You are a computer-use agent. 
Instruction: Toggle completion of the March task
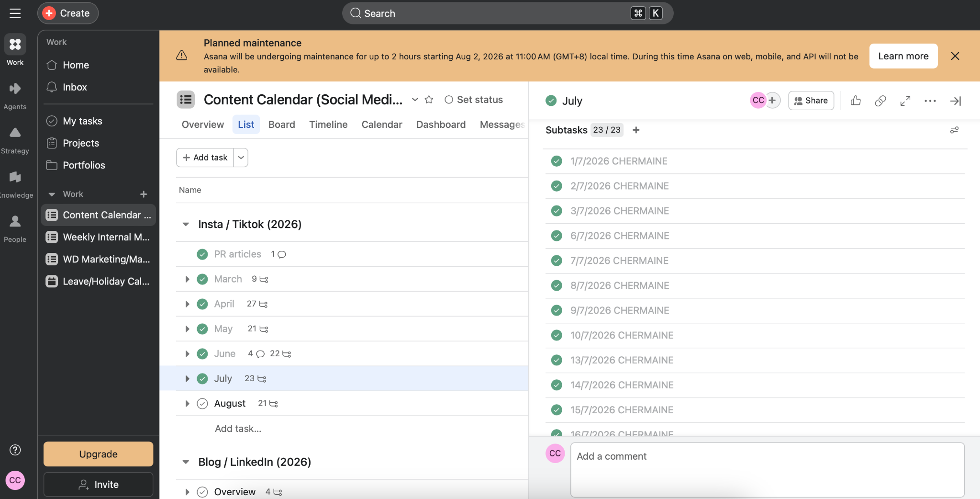[202, 279]
